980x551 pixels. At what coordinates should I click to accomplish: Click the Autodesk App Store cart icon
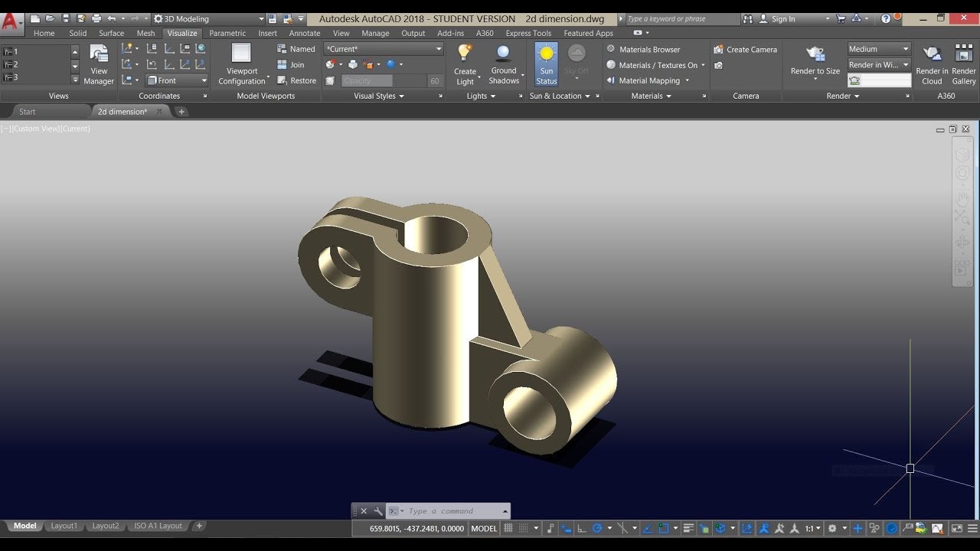click(x=841, y=18)
